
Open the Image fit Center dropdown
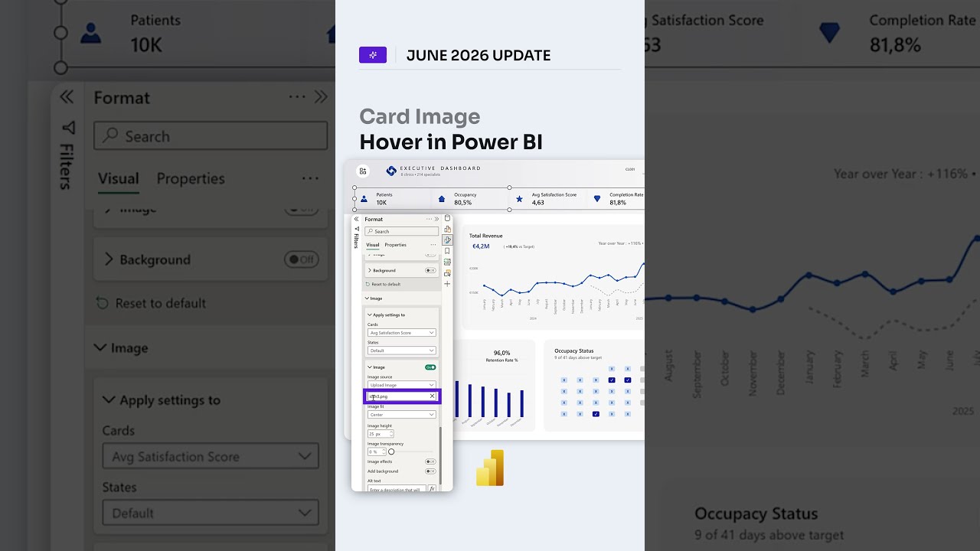(402, 415)
